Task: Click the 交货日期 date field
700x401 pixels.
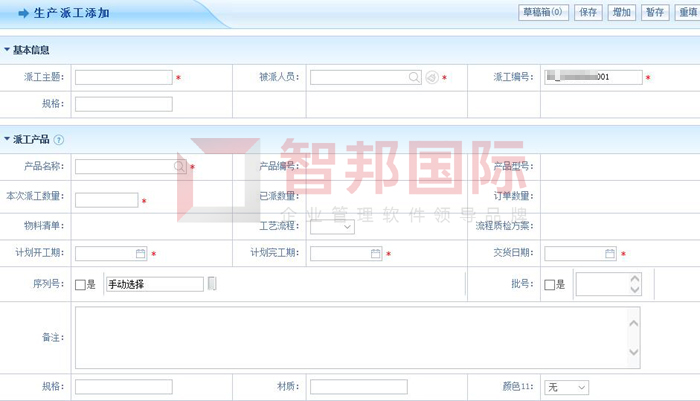Action: [580, 253]
